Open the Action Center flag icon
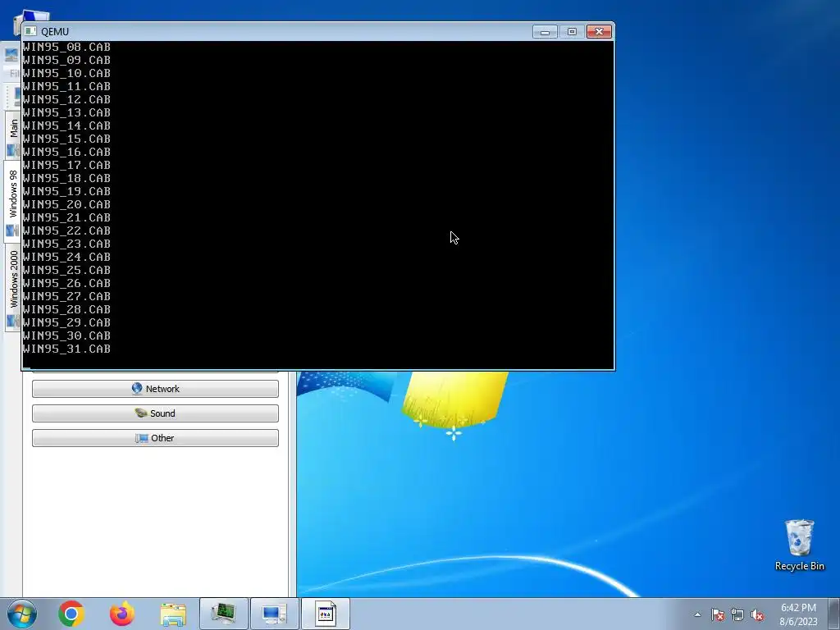 (x=718, y=614)
